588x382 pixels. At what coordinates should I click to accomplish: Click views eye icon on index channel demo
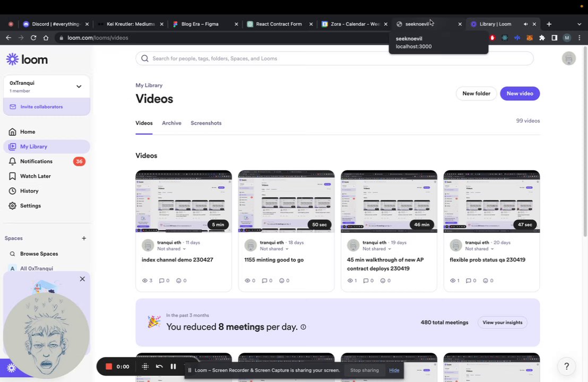pyautogui.click(x=145, y=281)
